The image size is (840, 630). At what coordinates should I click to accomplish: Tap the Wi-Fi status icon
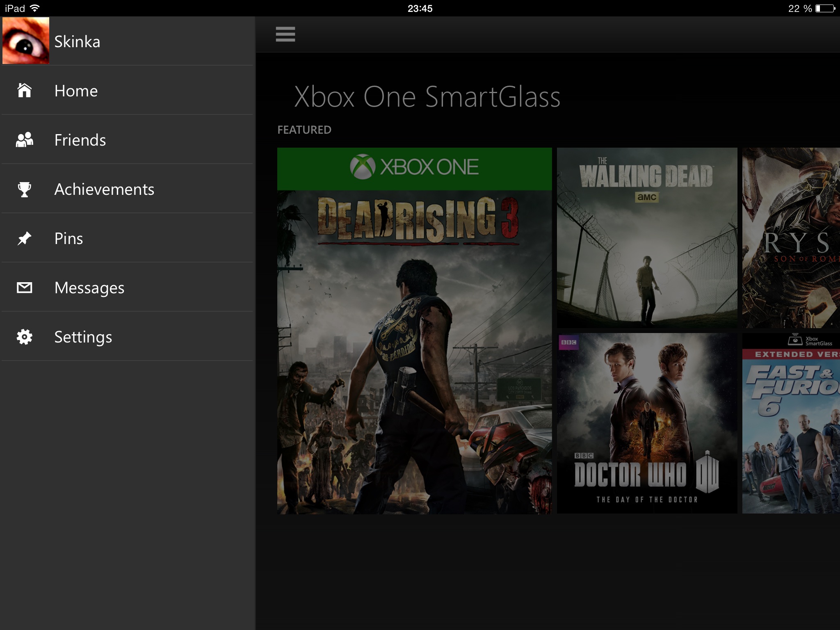35,8
